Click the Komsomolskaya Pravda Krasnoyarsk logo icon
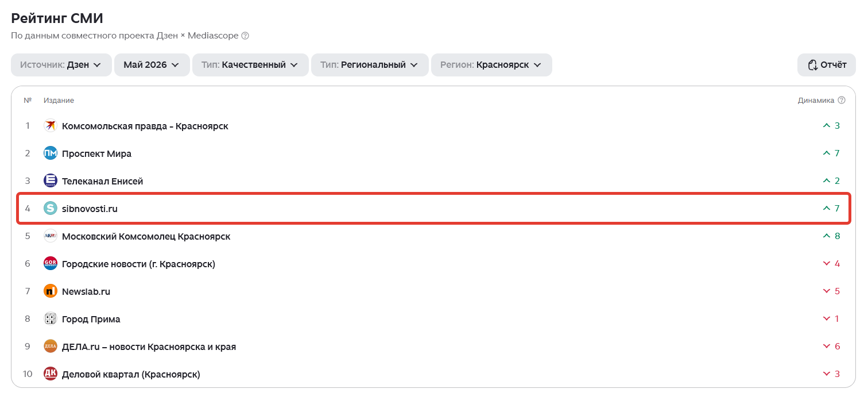 (x=51, y=126)
